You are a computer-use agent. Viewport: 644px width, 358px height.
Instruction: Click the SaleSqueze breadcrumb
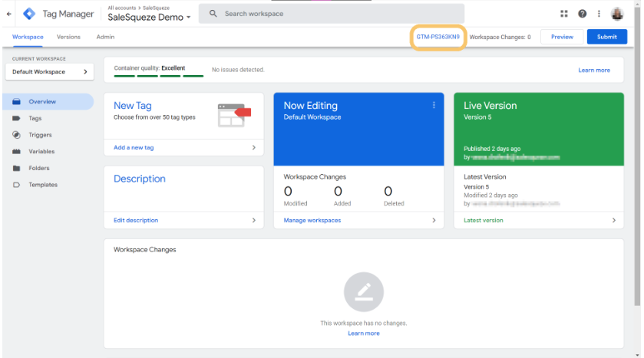pos(156,8)
